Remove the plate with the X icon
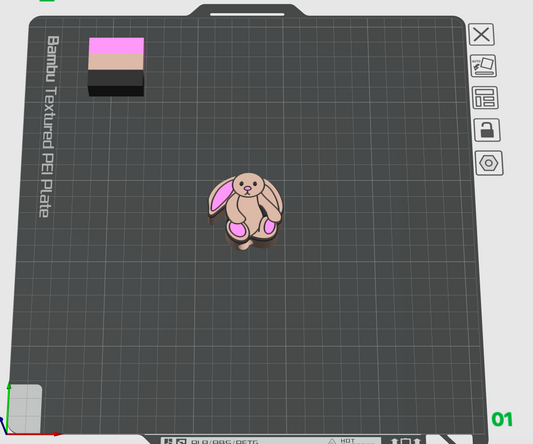 [x=481, y=34]
